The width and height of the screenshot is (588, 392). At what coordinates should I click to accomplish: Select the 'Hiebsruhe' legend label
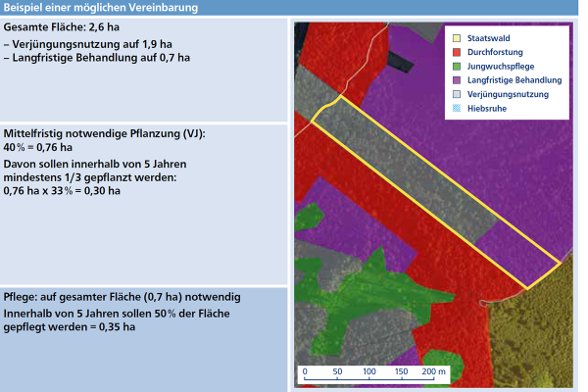[487, 109]
